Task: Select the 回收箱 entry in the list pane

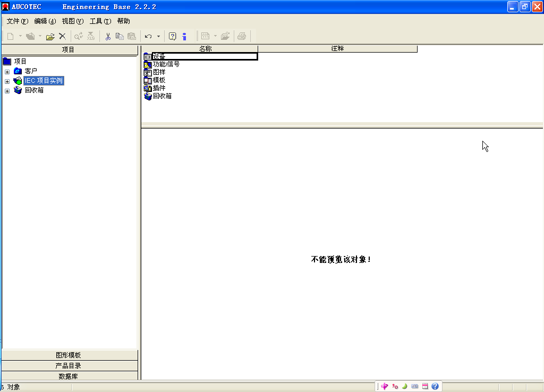Action: click(x=163, y=96)
